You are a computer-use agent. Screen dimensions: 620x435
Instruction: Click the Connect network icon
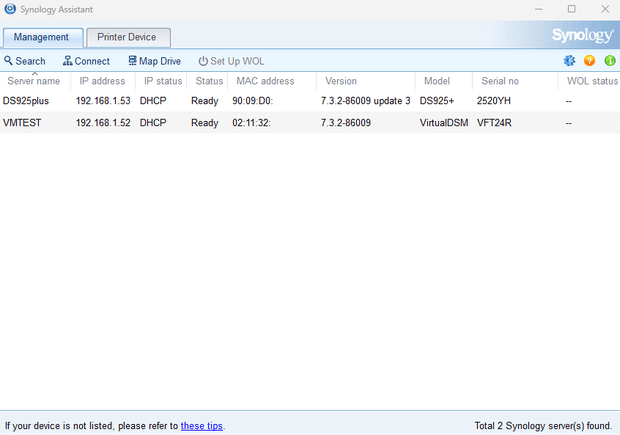[68, 61]
